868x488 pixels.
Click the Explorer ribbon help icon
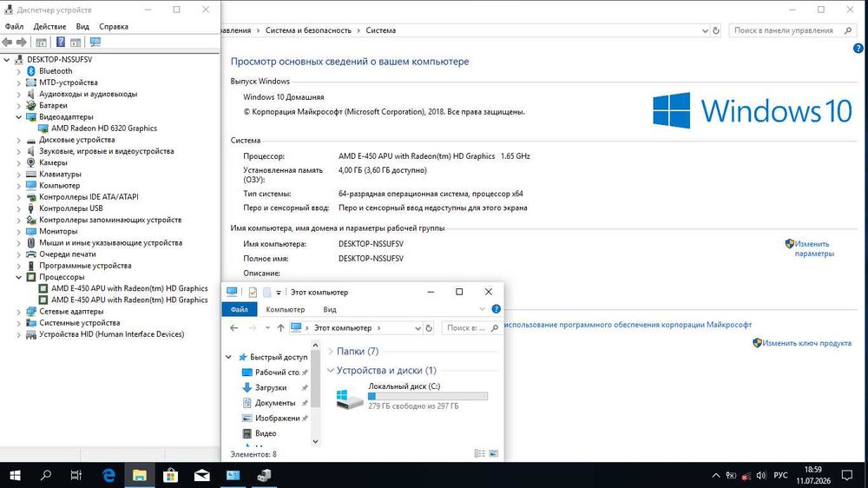click(496, 309)
